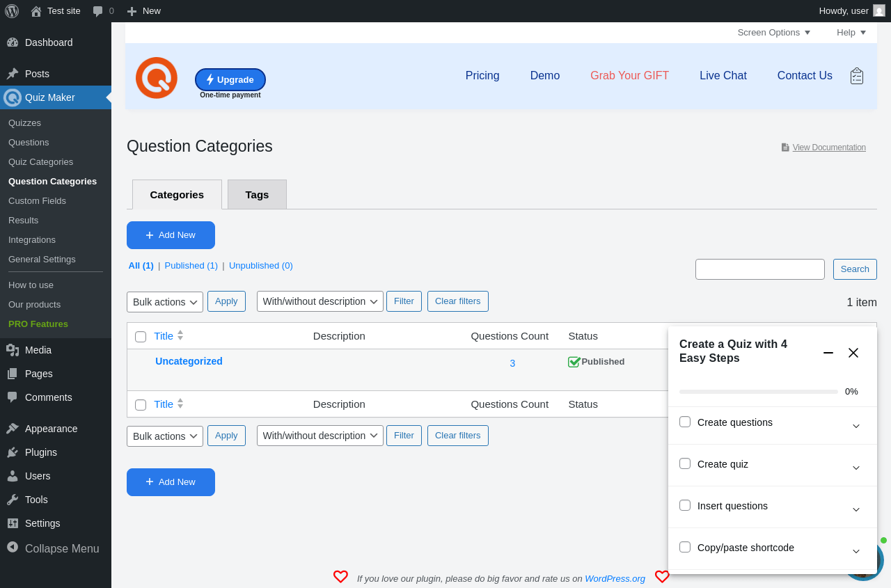The height and width of the screenshot is (588, 891).
Task: Expand Insert questions step chevron
Action: tap(856, 509)
